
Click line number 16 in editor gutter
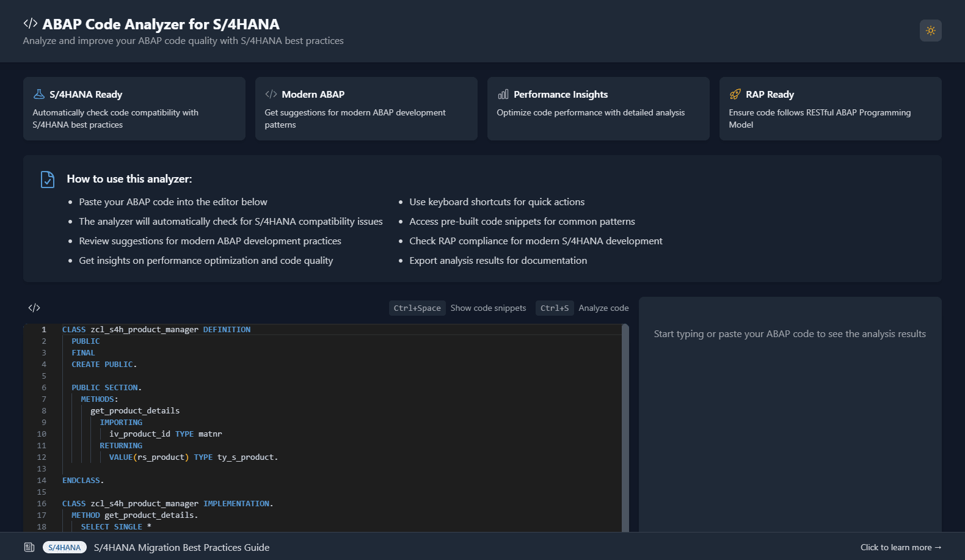pyautogui.click(x=42, y=503)
